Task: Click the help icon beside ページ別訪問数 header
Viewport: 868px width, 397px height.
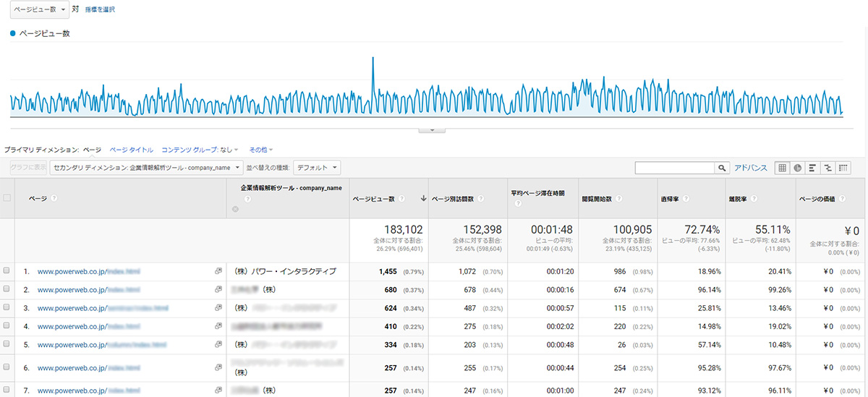Action: 480,198
